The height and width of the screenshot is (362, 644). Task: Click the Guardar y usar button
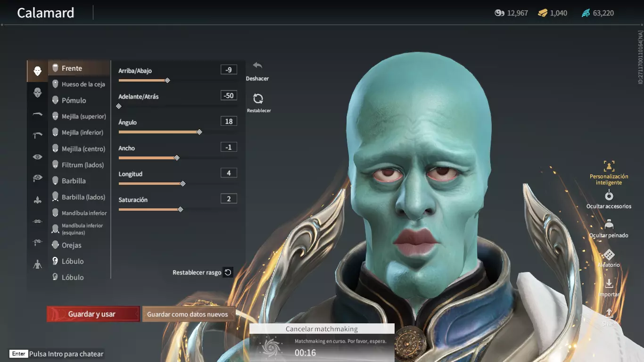click(93, 314)
